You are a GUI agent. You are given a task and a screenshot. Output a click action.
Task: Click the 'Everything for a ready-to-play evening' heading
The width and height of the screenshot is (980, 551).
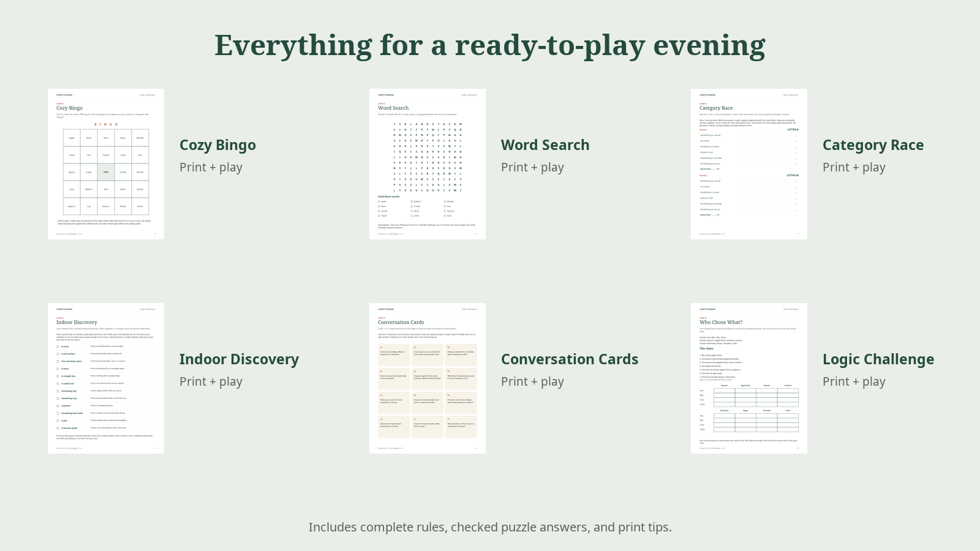pos(490,46)
